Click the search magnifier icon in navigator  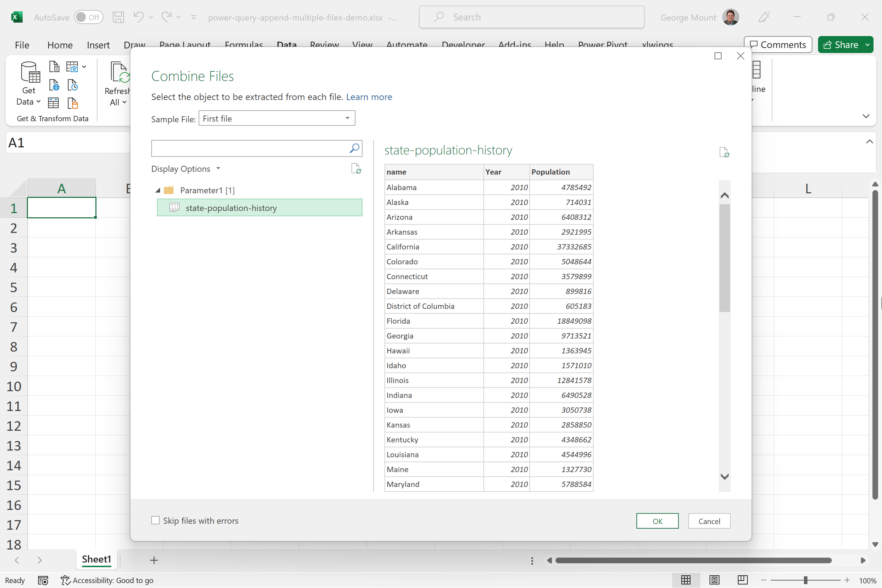coord(354,148)
